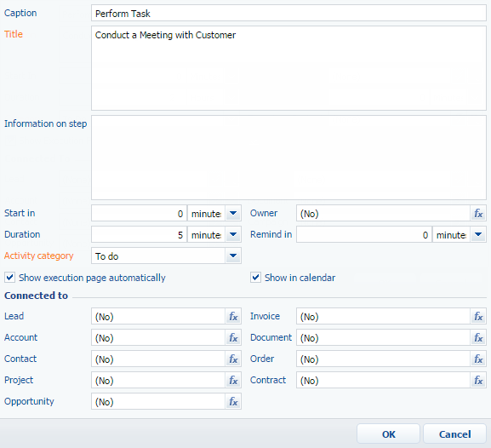Click the Activity category label

pos(39,256)
